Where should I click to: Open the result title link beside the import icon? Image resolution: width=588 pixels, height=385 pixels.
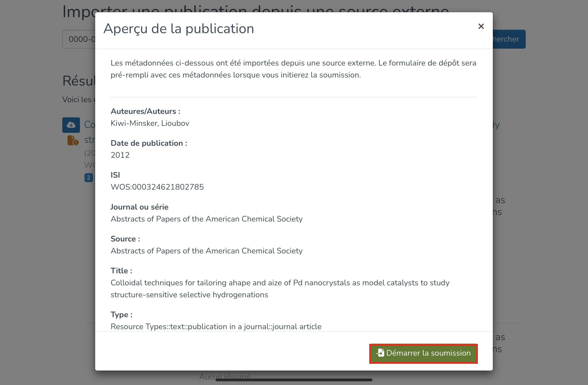pyautogui.click(x=89, y=124)
